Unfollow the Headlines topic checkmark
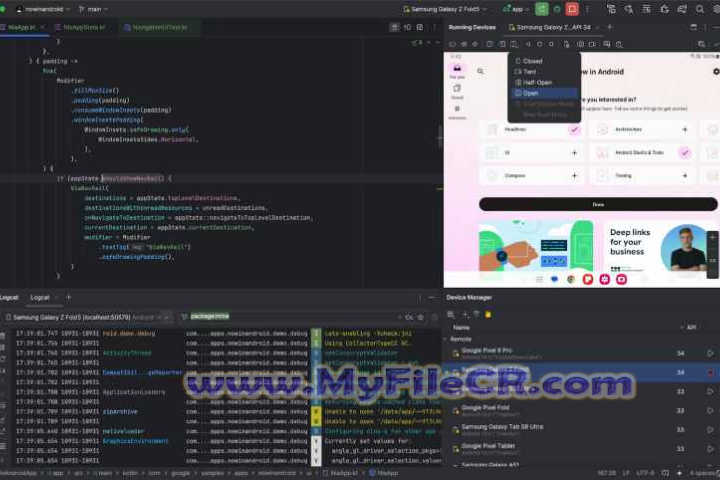 click(x=574, y=130)
